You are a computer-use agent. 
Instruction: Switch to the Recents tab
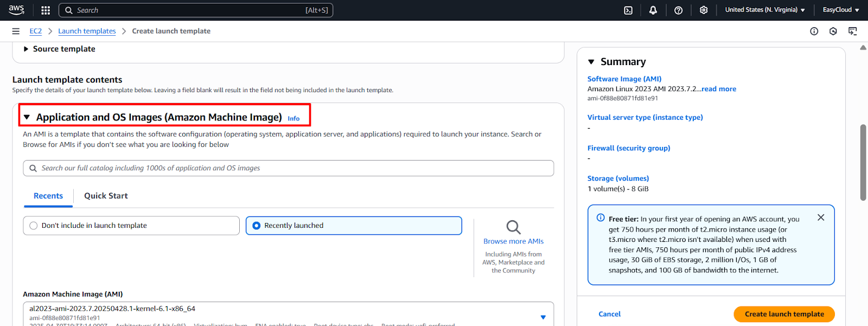pos(48,196)
